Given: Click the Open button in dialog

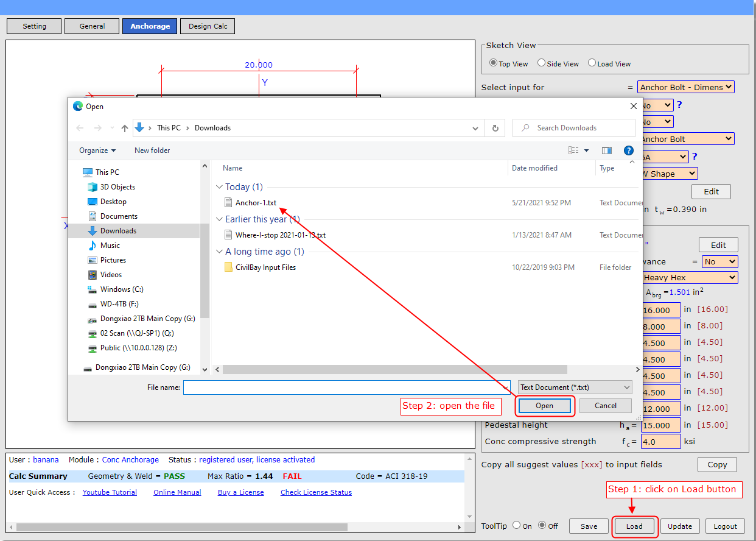Looking at the screenshot, I should [x=544, y=406].
